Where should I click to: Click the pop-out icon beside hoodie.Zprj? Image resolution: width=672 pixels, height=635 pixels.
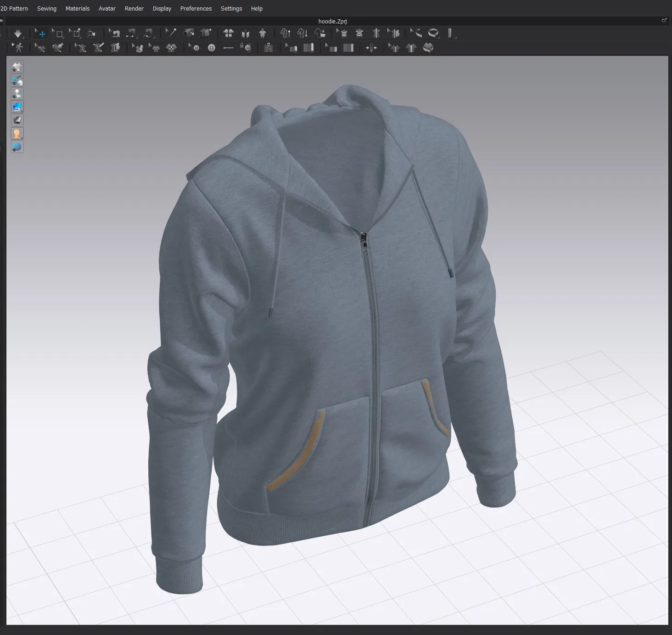(664, 20)
